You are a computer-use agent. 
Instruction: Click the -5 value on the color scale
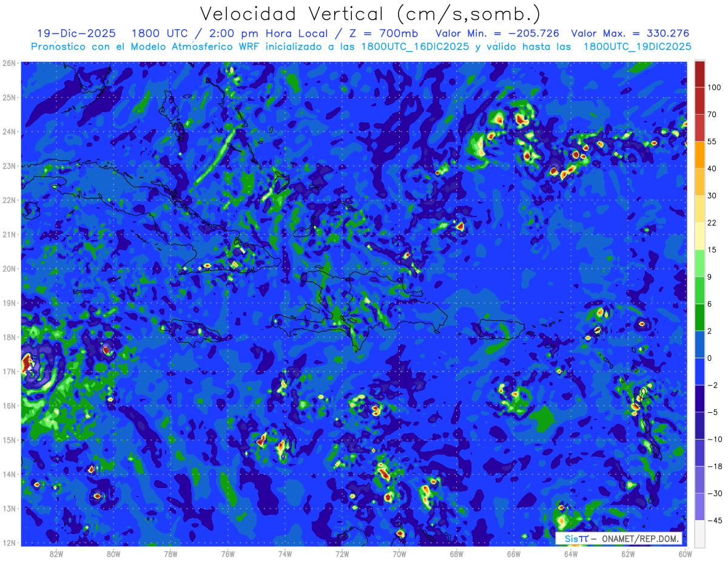pos(712,412)
